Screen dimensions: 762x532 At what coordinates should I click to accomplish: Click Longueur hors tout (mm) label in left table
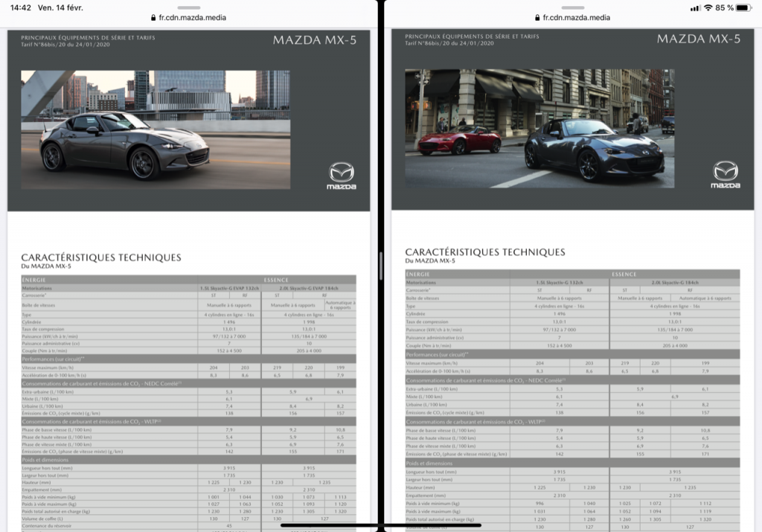pos(47,468)
